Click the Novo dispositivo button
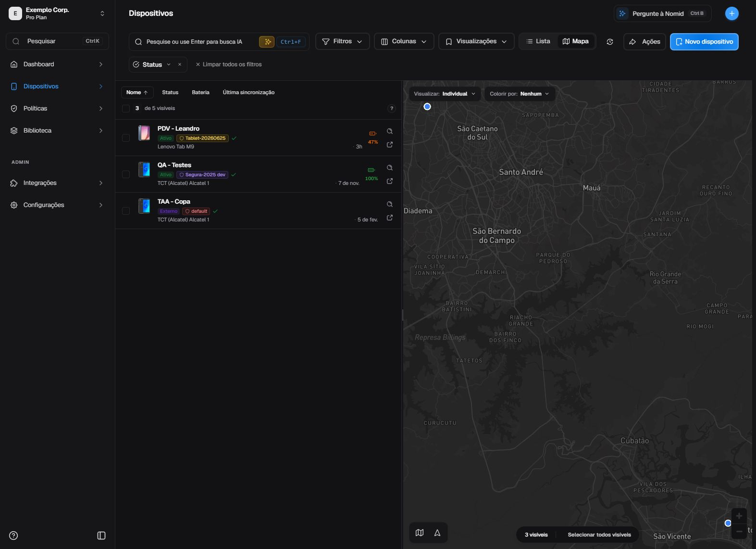 tap(704, 42)
